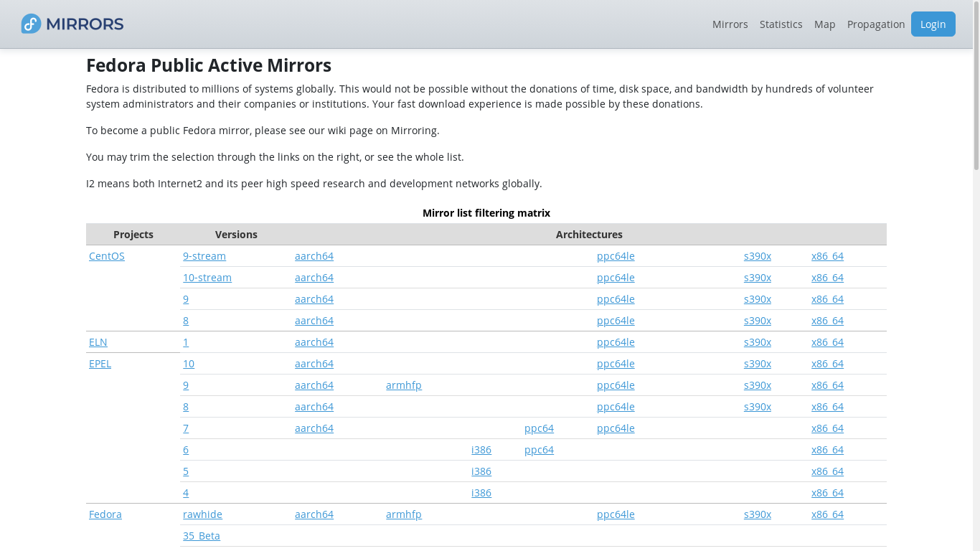Click the Fedora Mirrors logo

[x=72, y=24]
